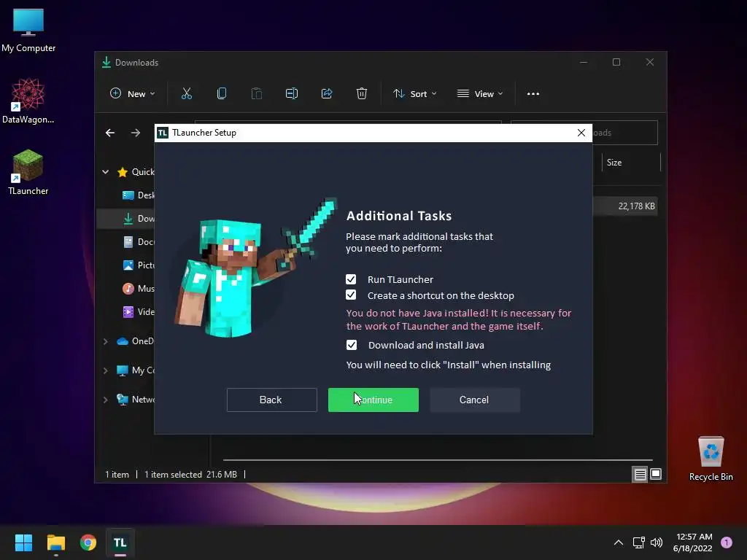747x560 pixels.
Task: Check the Run TLauncher checkbox
Action: (351, 279)
